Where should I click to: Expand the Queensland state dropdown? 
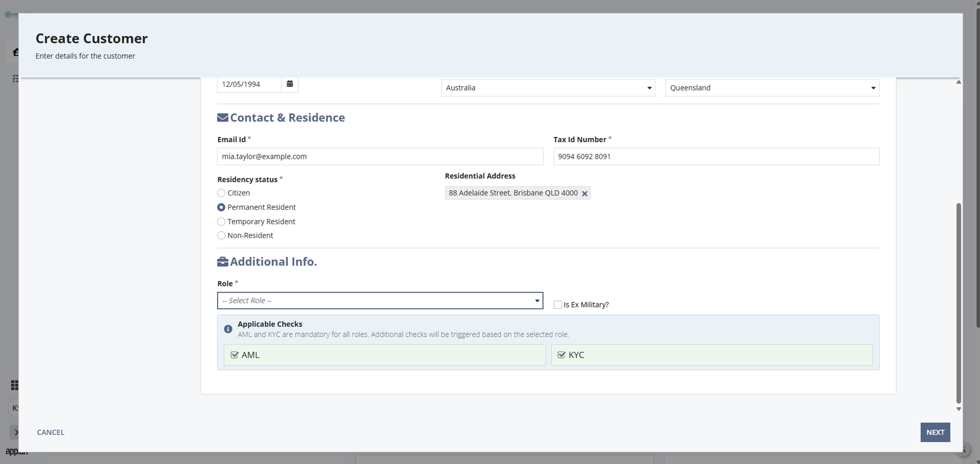(772, 88)
